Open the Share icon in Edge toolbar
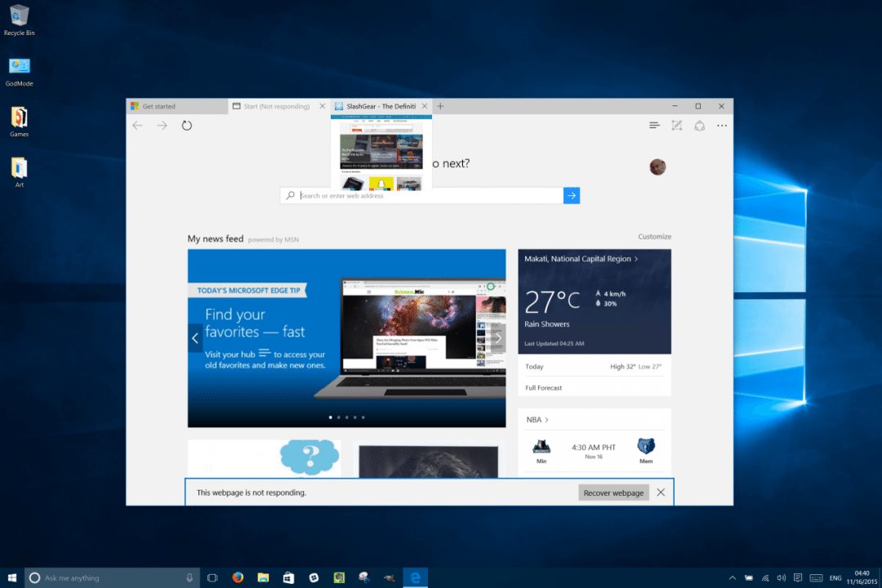The image size is (882, 588). [699, 126]
